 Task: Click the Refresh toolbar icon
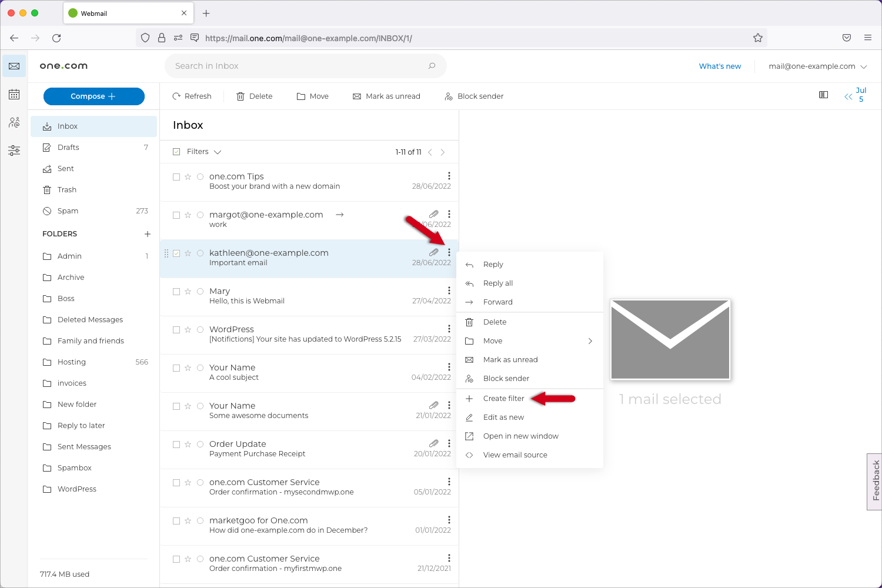(176, 96)
